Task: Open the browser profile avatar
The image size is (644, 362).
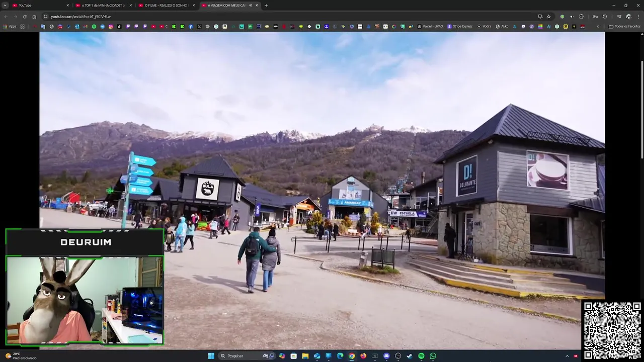Action: (x=628, y=17)
